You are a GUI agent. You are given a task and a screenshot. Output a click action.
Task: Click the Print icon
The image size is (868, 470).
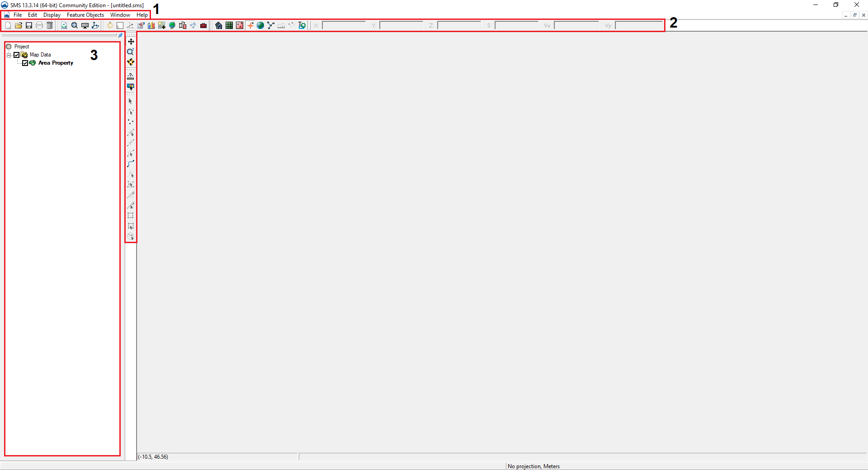(x=39, y=26)
